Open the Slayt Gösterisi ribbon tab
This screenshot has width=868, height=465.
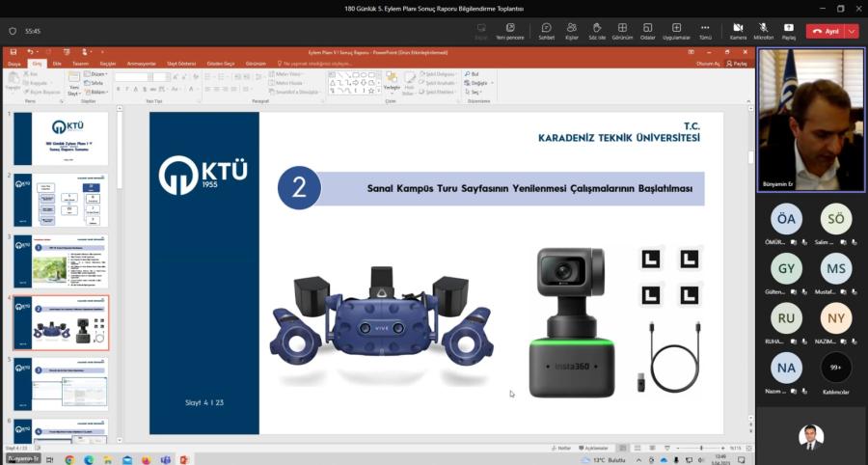(181, 64)
